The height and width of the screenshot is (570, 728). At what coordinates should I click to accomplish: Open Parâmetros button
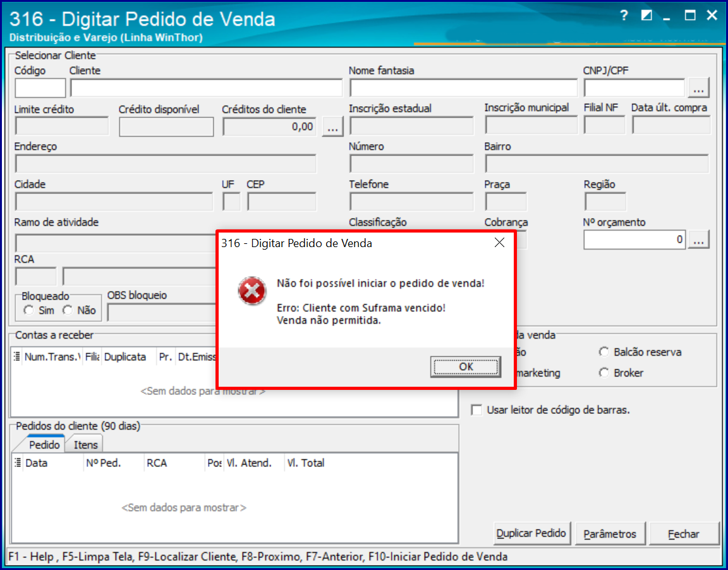click(x=610, y=534)
